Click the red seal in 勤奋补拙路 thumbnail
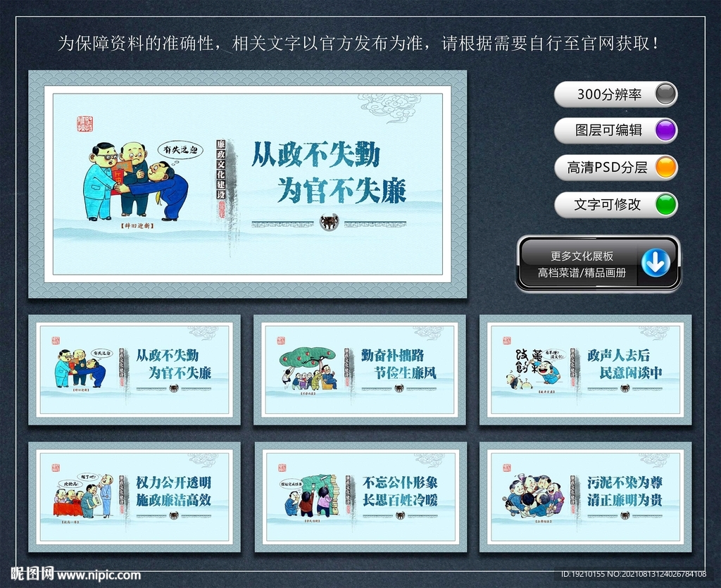The height and width of the screenshot is (588, 721). point(281,341)
